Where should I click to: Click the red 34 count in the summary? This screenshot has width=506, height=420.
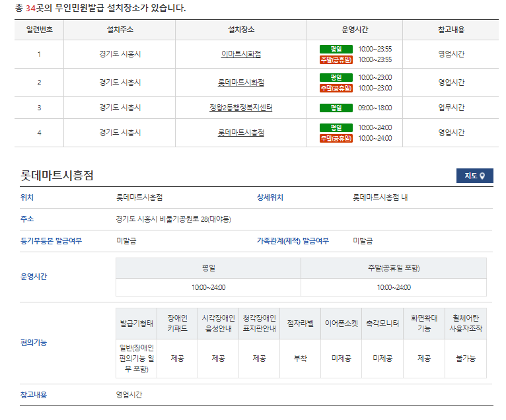click(30, 8)
